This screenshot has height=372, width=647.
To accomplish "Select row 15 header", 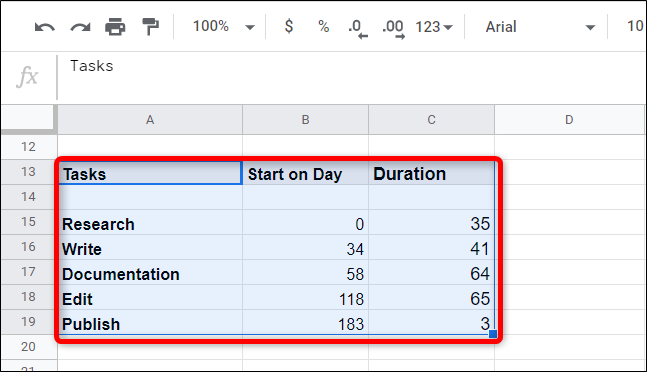I will pyautogui.click(x=28, y=222).
